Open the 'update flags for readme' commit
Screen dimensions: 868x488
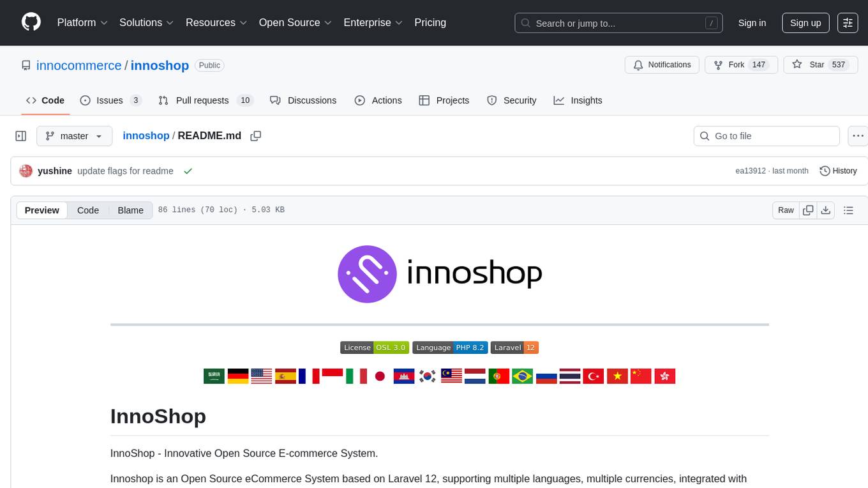tap(125, 171)
